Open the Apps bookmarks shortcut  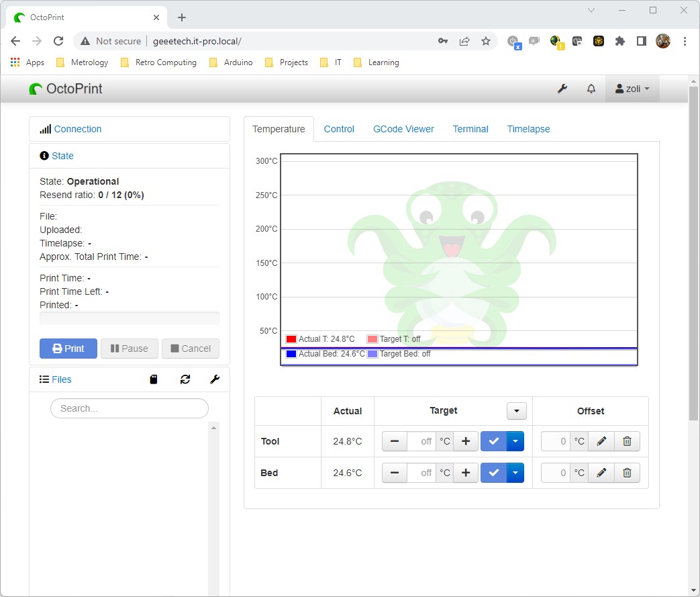tap(28, 62)
